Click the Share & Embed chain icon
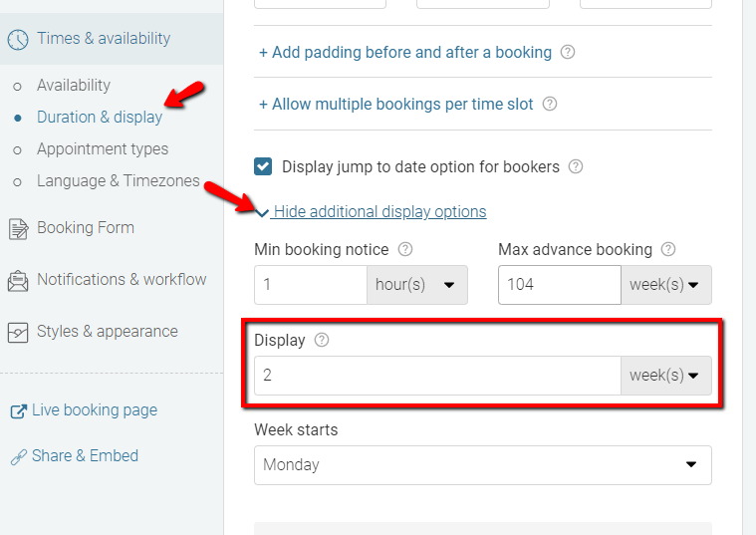 18,456
